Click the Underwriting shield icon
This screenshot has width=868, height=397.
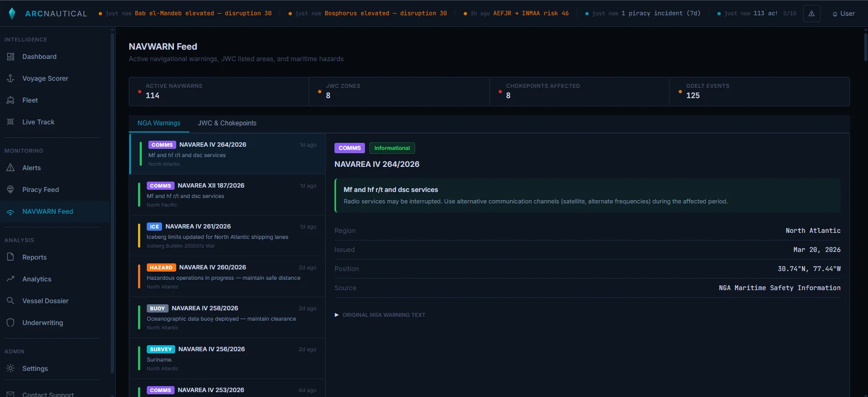(10, 323)
